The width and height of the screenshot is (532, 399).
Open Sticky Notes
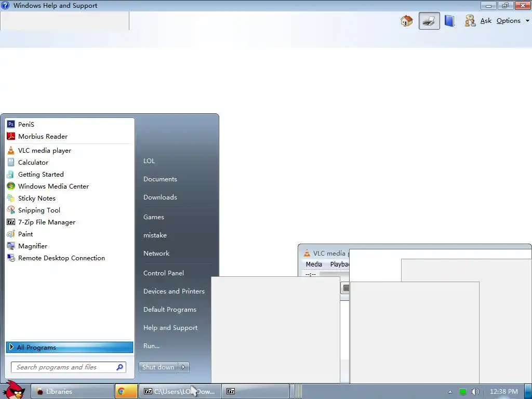[x=70, y=198]
